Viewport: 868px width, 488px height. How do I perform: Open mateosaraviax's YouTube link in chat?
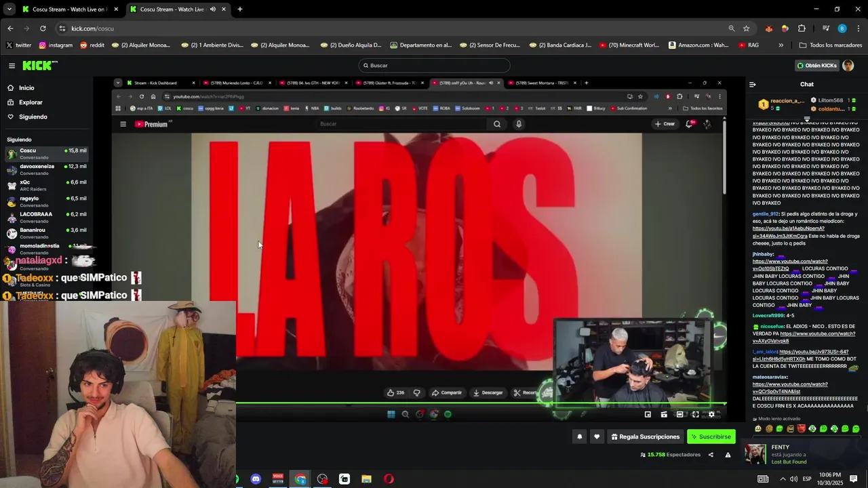pyautogui.click(x=790, y=388)
